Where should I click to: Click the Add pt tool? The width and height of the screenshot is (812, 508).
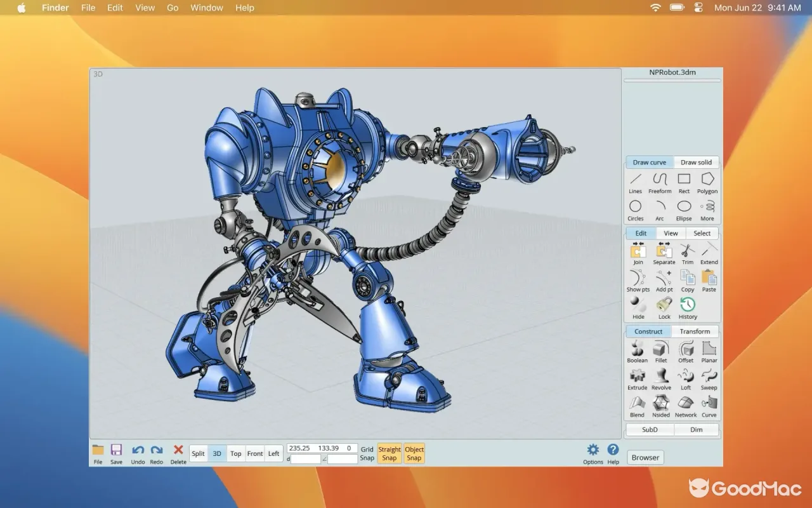[664, 281]
